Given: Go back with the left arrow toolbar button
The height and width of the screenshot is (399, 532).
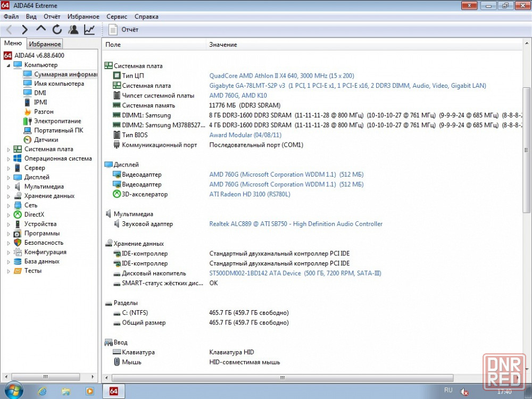Looking at the screenshot, I should click(9, 30).
